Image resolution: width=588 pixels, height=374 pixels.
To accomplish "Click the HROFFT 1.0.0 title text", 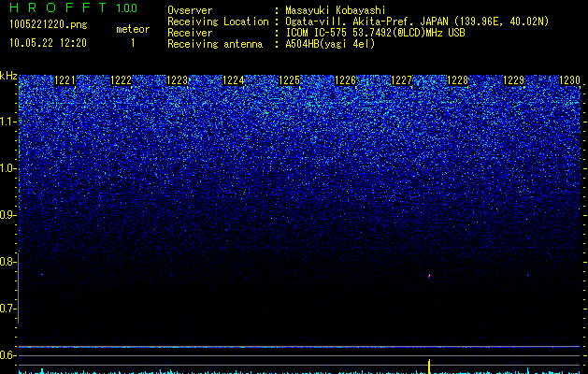I will (73, 7).
